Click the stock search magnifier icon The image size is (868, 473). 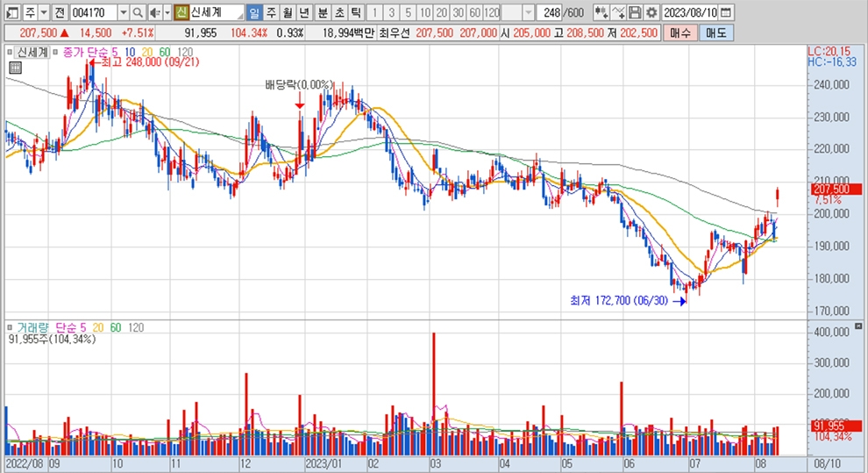pyautogui.click(x=138, y=12)
